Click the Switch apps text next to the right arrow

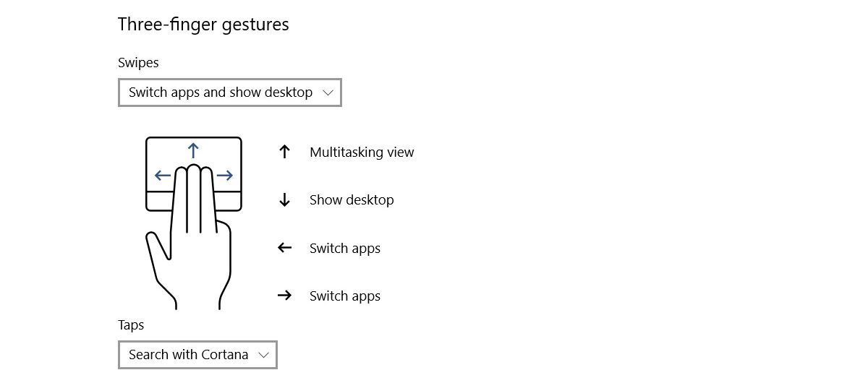345,296
